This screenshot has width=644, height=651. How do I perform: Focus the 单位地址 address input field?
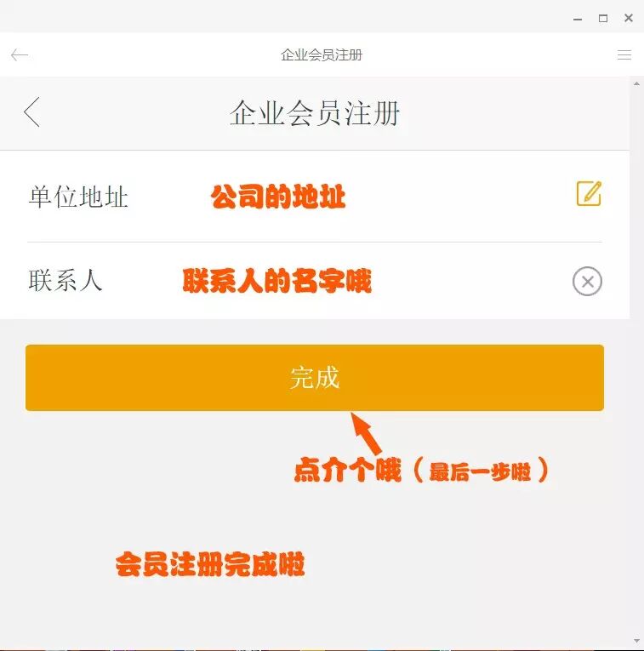coord(349,197)
